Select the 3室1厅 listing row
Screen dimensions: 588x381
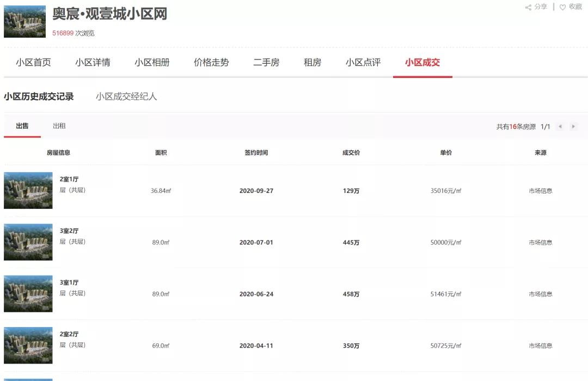click(x=272, y=293)
